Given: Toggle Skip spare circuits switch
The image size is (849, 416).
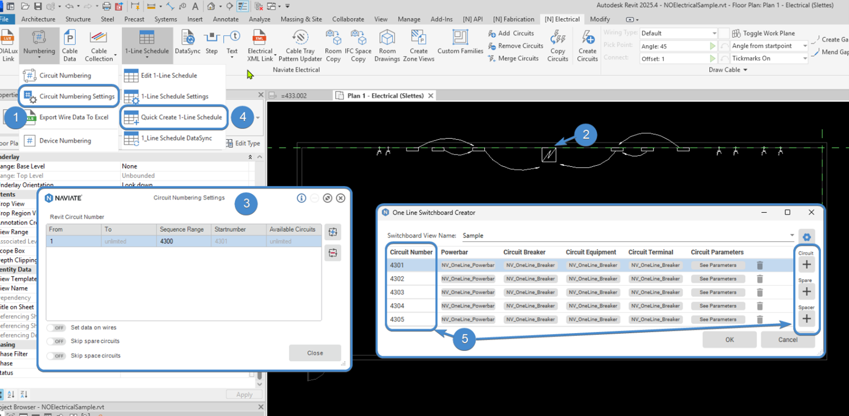Looking at the screenshot, I should click(x=56, y=342).
